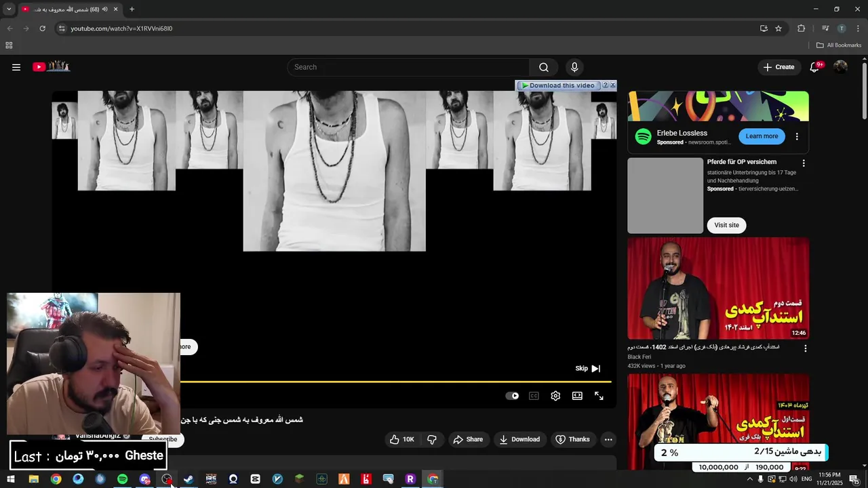Open help on the download overlay
The width and height of the screenshot is (868, 488).
tap(606, 85)
